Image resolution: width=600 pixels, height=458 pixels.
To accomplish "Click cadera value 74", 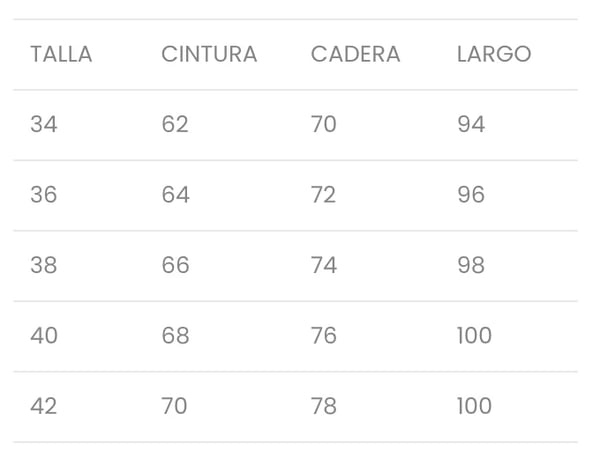I will 324,265.
